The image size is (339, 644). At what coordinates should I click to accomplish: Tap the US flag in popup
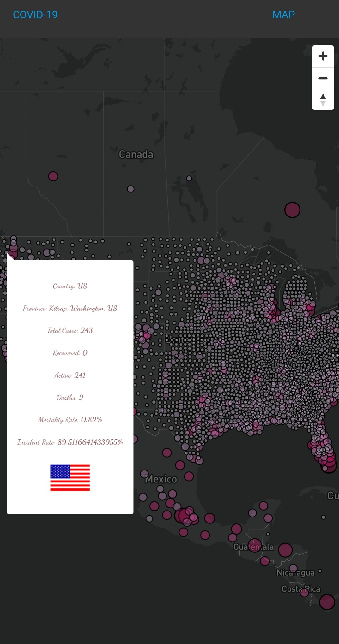click(x=70, y=478)
